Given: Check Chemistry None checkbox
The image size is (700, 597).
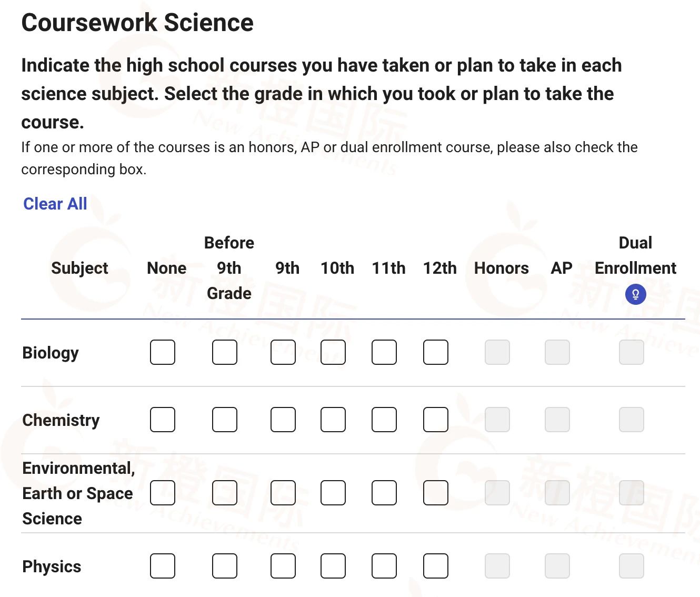Looking at the screenshot, I should [x=163, y=420].
